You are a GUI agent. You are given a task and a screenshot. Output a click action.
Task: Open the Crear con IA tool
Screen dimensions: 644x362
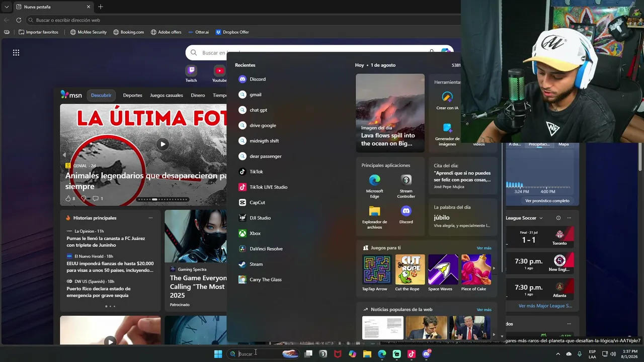click(x=447, y=100)
